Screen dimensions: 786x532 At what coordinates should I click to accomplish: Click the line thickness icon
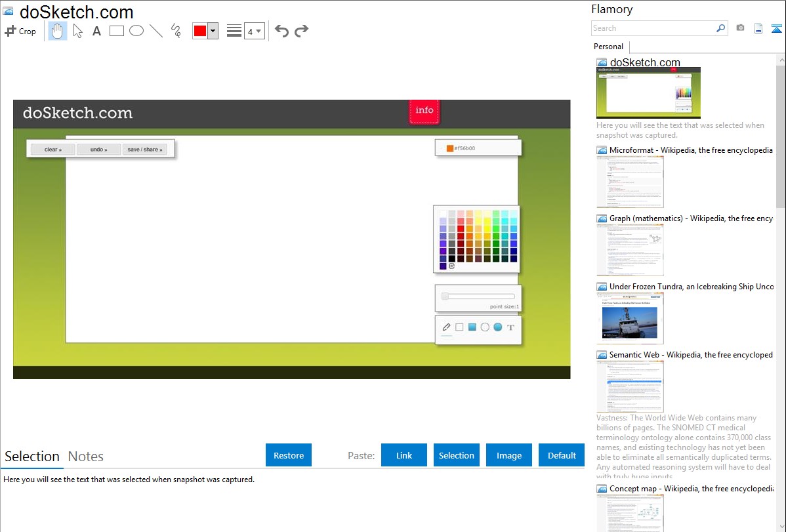point(234,31)
